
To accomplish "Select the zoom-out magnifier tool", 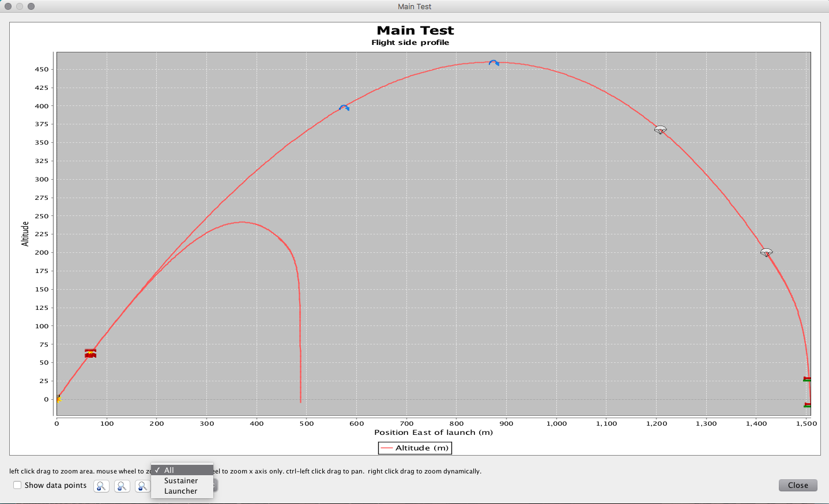I will coord(142,486).
